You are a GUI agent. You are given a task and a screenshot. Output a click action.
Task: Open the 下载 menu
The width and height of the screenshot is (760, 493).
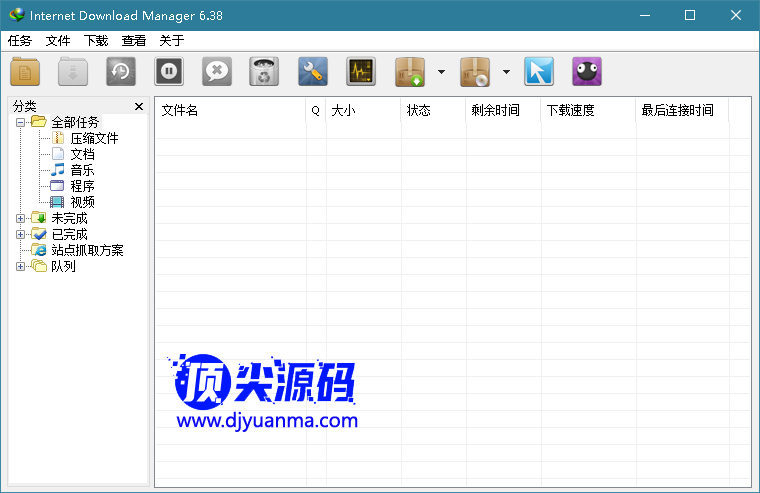[96, 41]
